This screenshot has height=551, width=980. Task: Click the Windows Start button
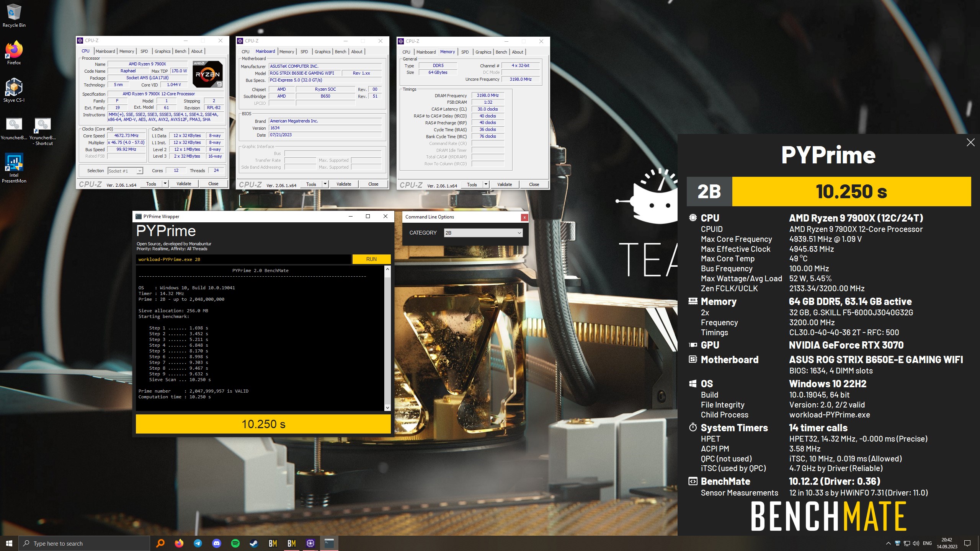click(9, 543)
